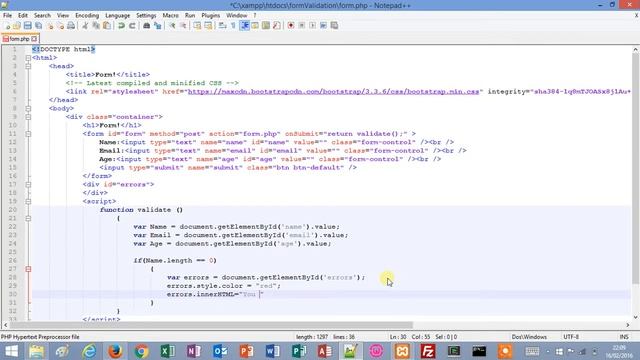This screenshot has height=360, width=640.
Task: Redo the edit using toolbar arrow
Action: (132, 26)
